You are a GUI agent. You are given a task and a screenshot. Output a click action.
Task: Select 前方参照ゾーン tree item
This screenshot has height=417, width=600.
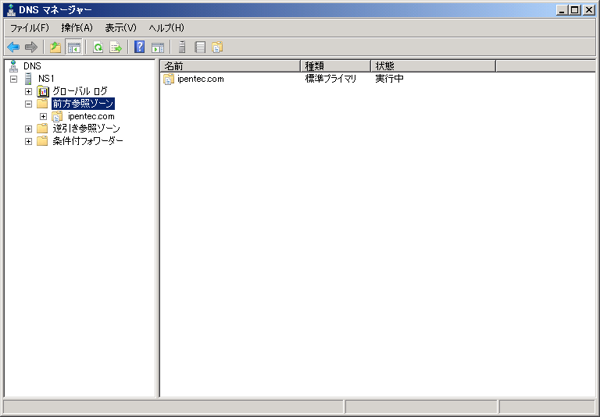83,104
